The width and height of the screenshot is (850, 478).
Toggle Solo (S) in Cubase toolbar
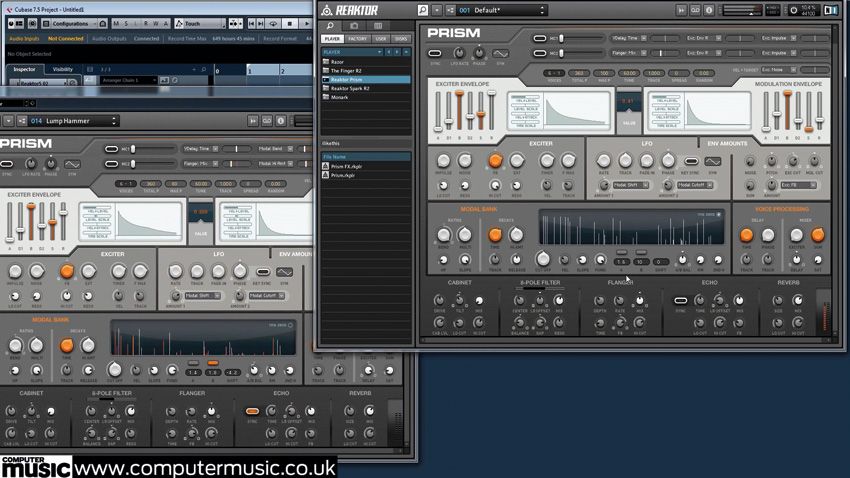click(x=126, y=24)
